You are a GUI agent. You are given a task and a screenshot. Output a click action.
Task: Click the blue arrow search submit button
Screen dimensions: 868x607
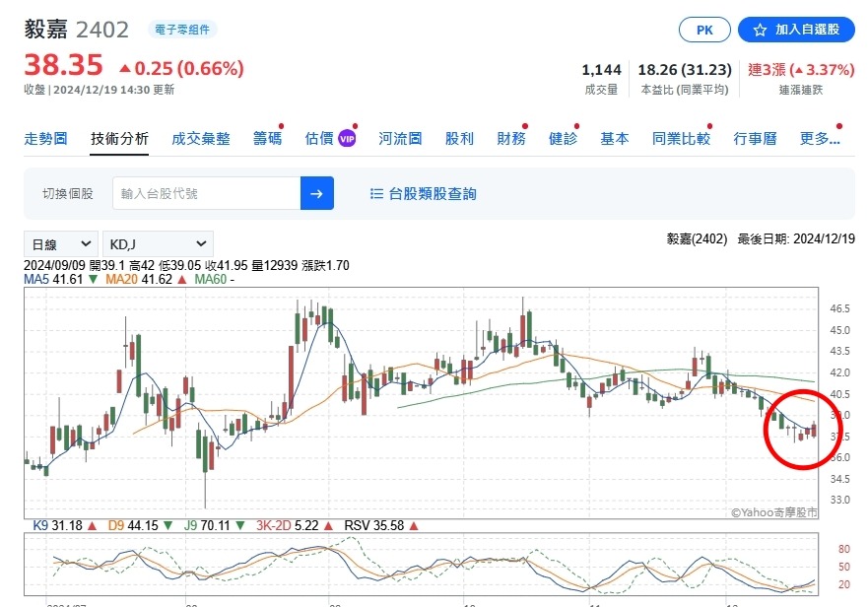(x=316, y=194)
